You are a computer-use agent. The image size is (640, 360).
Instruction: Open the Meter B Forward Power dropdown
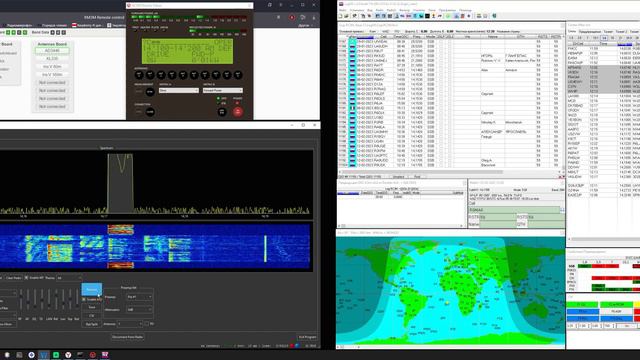(222, 91)
